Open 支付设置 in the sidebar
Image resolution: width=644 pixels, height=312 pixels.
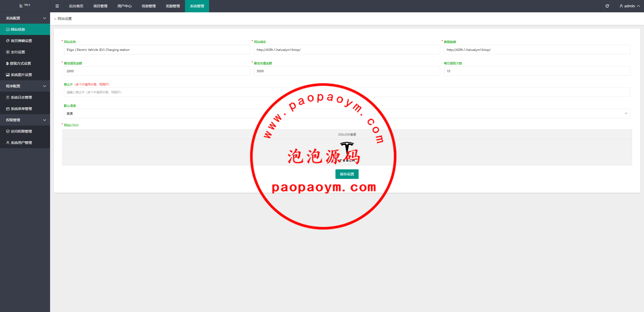[25, 52]
